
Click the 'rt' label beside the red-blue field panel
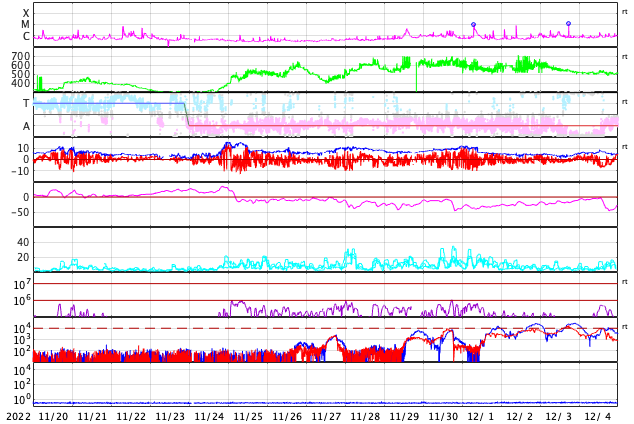pos(625,147)
